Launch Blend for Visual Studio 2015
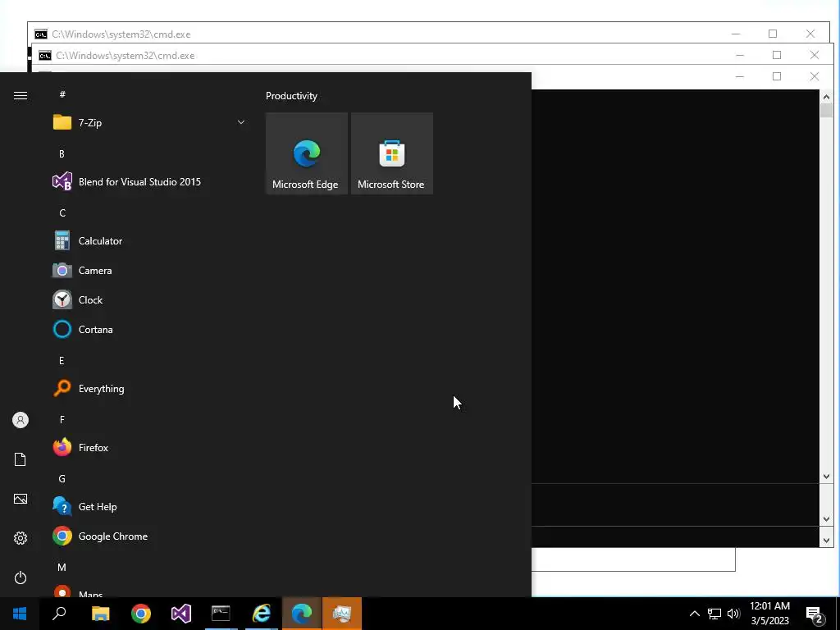840x630 pixels. pyautogui.click(x=149, y=181)
